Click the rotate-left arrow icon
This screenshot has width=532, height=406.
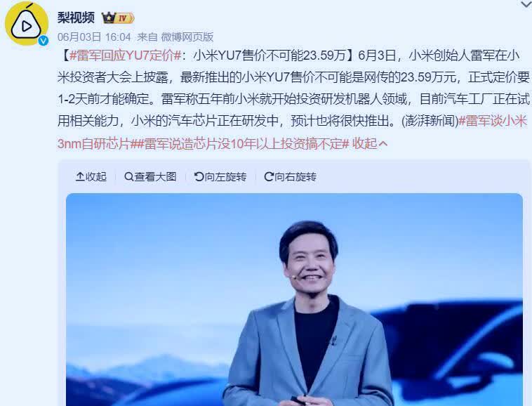click(199, 176)
